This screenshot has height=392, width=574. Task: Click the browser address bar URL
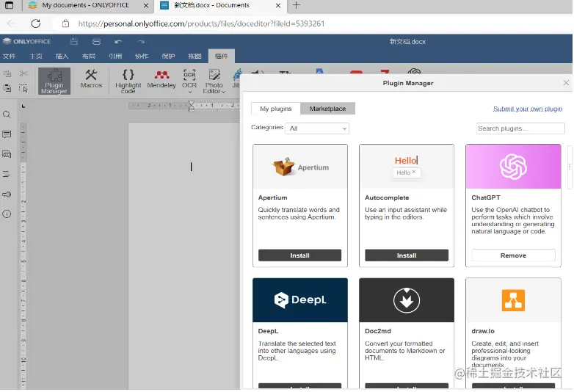point(201,23)
